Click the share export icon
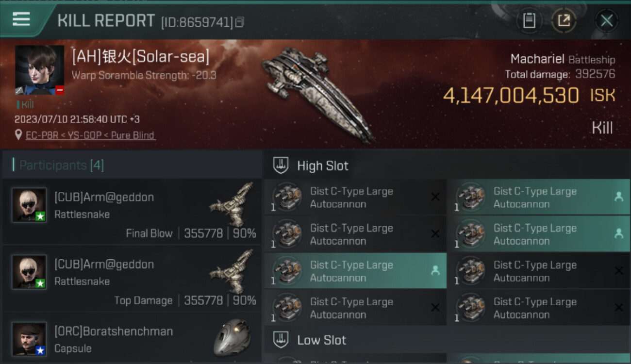The width and height of the screenshot is (631, 364). pos(564,20)
